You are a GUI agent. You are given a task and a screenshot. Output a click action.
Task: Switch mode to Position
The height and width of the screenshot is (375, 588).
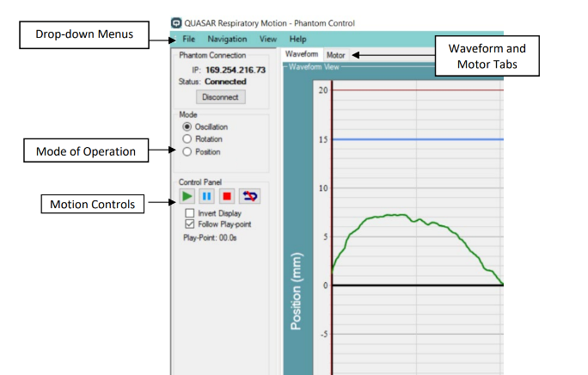[187, 152]
